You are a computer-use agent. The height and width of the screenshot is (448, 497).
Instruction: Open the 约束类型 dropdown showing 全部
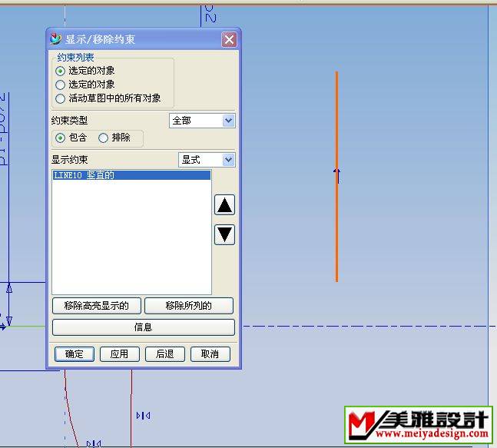(202, 121)
